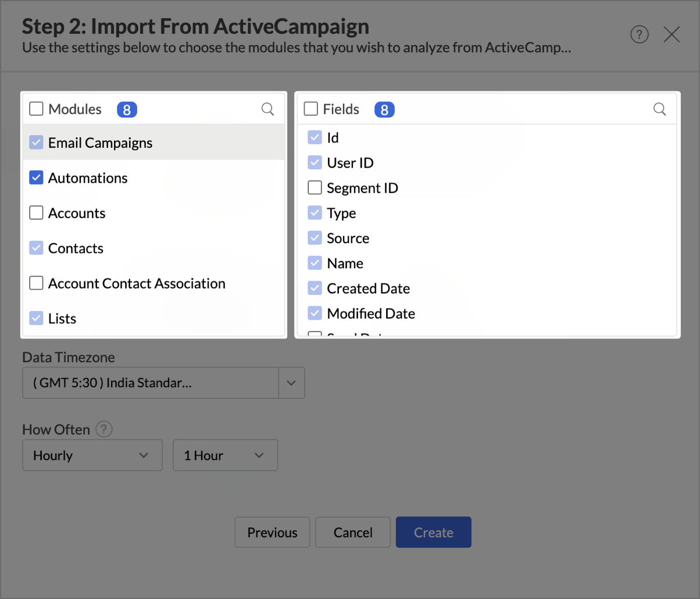700x599 pixels.
Task: Click the Segment ID field label
Action: [362, 188]
